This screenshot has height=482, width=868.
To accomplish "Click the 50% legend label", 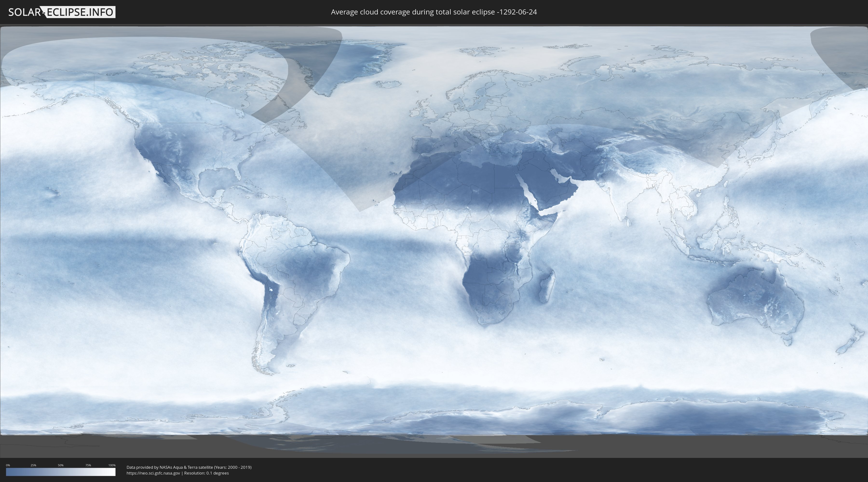I will pos(61,465).
